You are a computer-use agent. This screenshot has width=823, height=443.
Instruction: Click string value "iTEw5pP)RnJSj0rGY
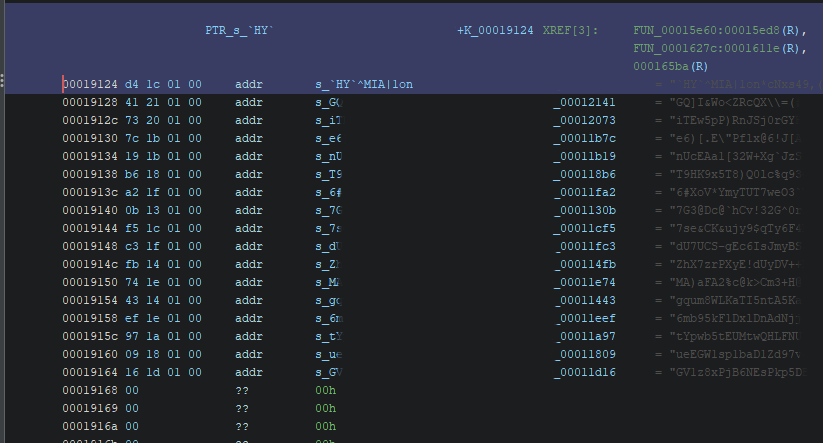tap(734, 120)
